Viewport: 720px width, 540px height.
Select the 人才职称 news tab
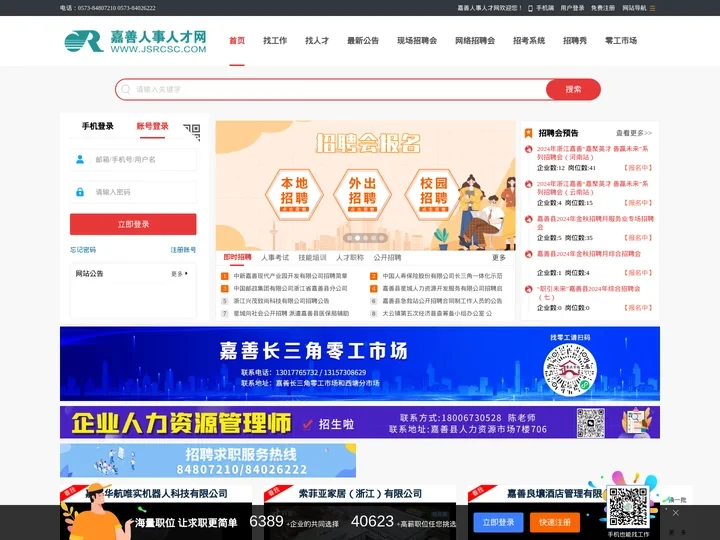tap(350, 257)
